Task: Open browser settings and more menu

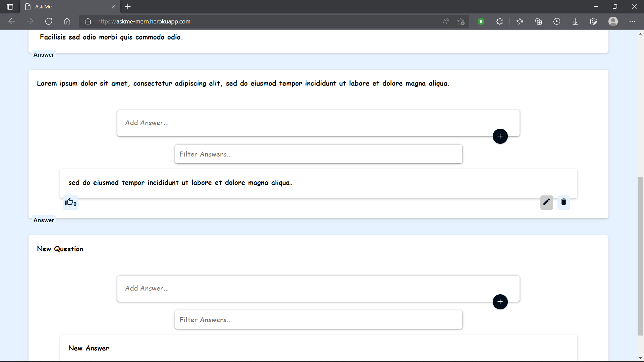Action: (x=632, y=21)
